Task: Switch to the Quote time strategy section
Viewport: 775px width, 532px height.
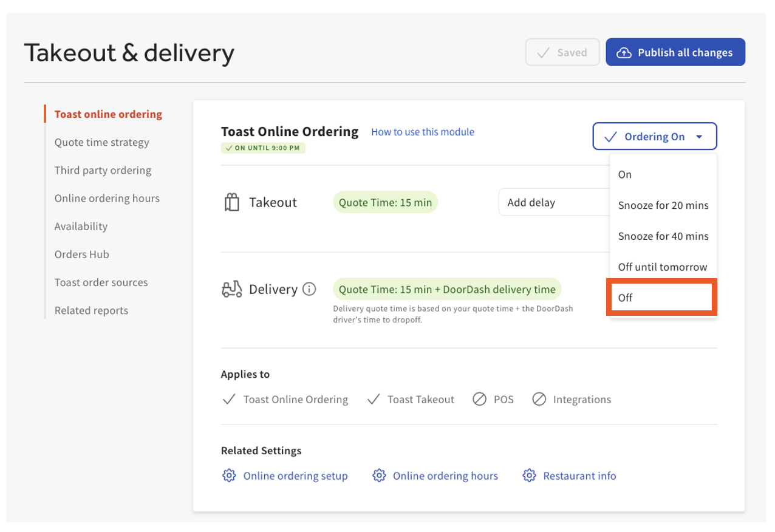Action: point(101,142)
